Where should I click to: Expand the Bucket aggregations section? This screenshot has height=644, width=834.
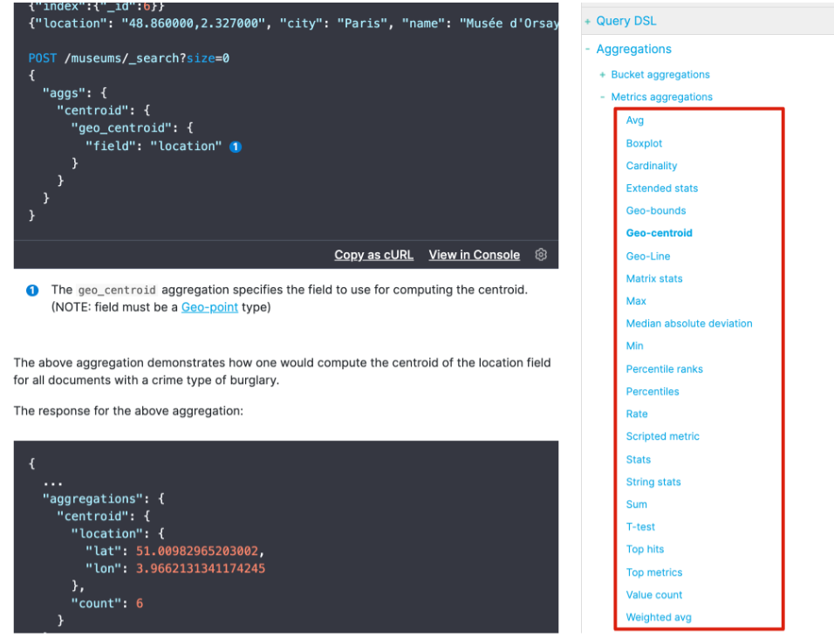pos(602,75)
